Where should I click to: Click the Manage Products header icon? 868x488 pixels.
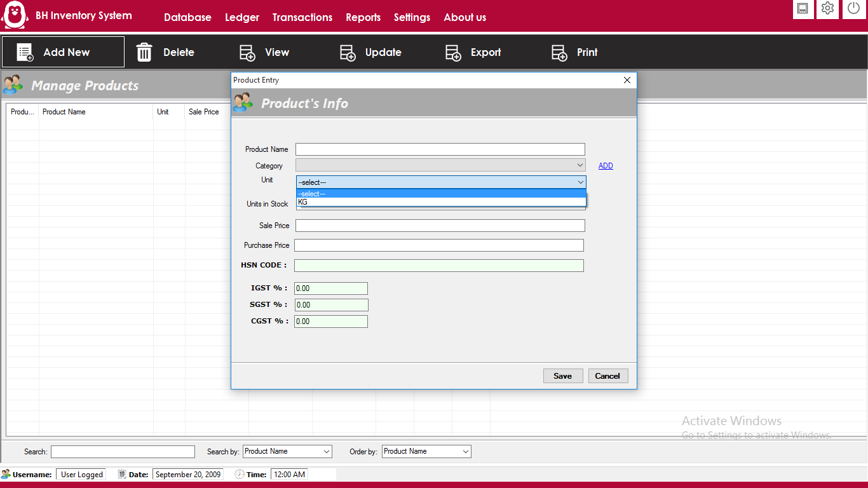[x=13, y=85]
